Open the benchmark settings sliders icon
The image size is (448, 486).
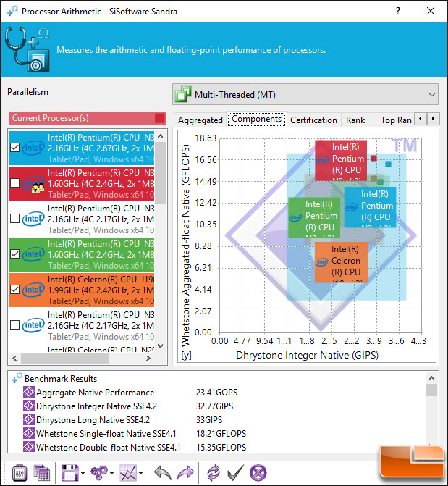pos(20,473)
